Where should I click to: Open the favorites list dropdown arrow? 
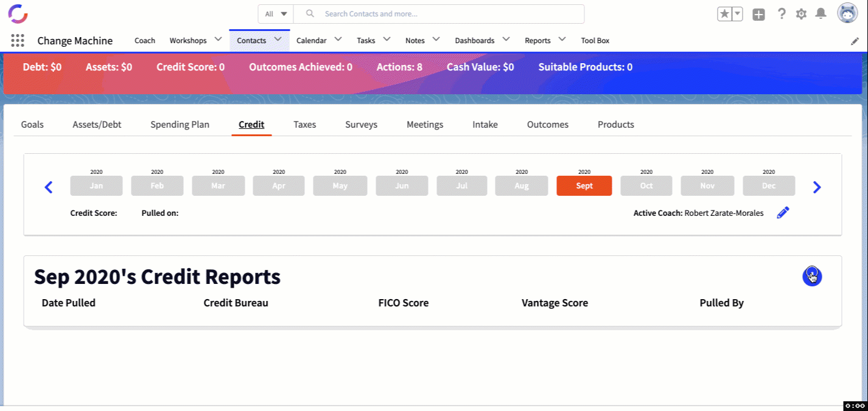coord(737,14)
